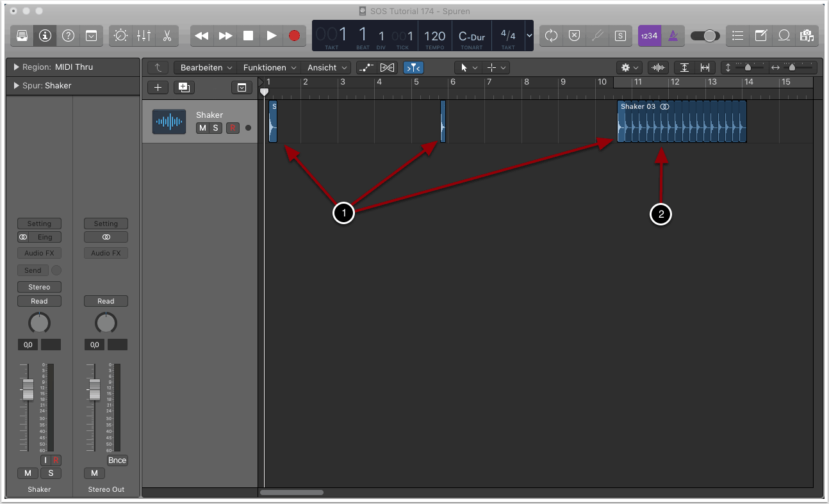Click the Shaker channel volume fader
The image size is (829, 504).
(x=28, y=389)
